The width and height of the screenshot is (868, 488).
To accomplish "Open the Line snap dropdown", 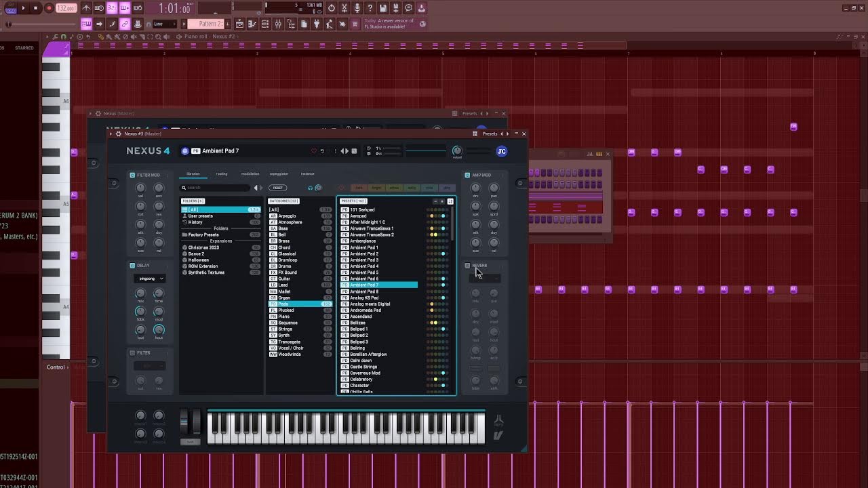I will pyautogui.click(x=165, y=24).
